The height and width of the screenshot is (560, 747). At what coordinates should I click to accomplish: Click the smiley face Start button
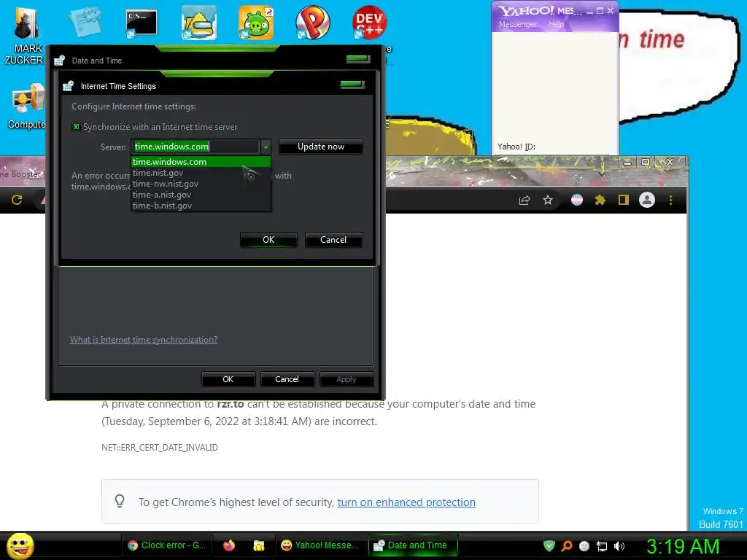point(20,545)
